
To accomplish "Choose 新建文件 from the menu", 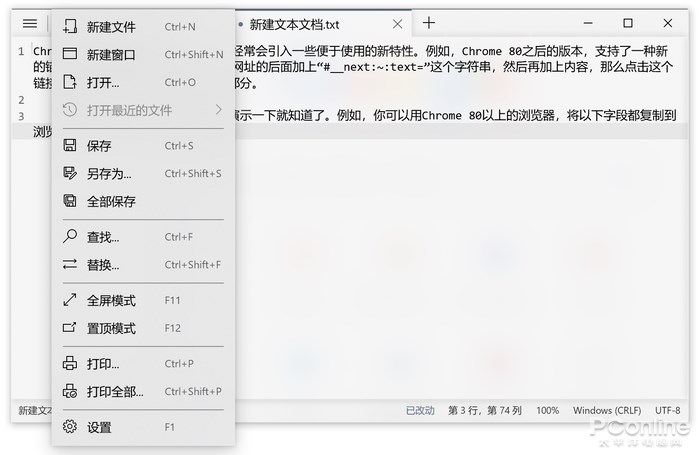I will (143, 27).
